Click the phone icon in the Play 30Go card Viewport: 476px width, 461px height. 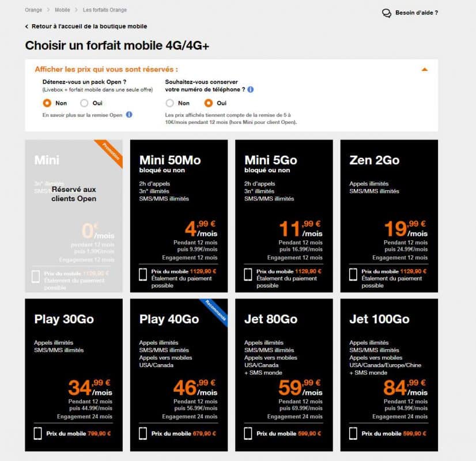[x=37, y=433]
